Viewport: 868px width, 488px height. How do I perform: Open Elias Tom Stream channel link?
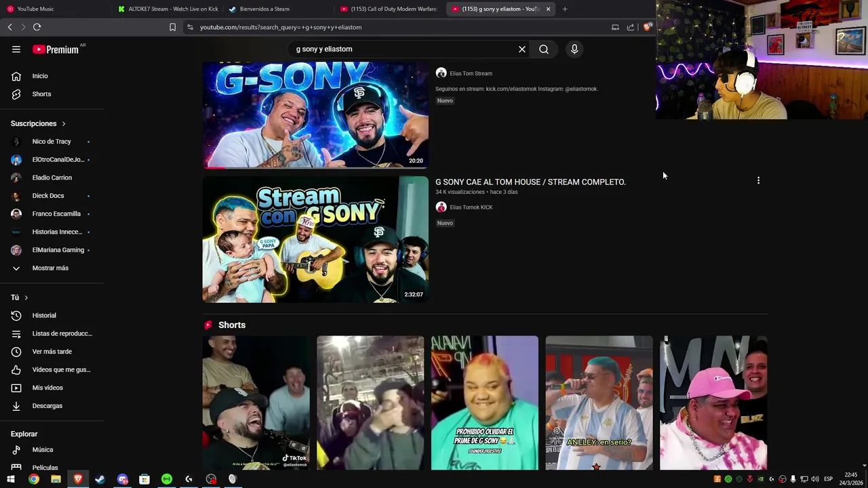(471, 73)
